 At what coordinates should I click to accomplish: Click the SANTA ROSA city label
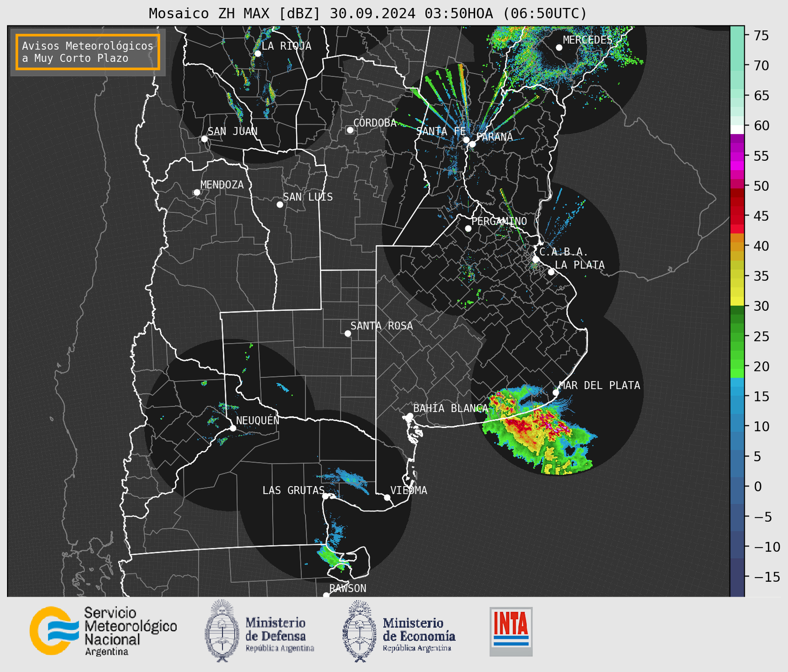click(x=382, y=326)
